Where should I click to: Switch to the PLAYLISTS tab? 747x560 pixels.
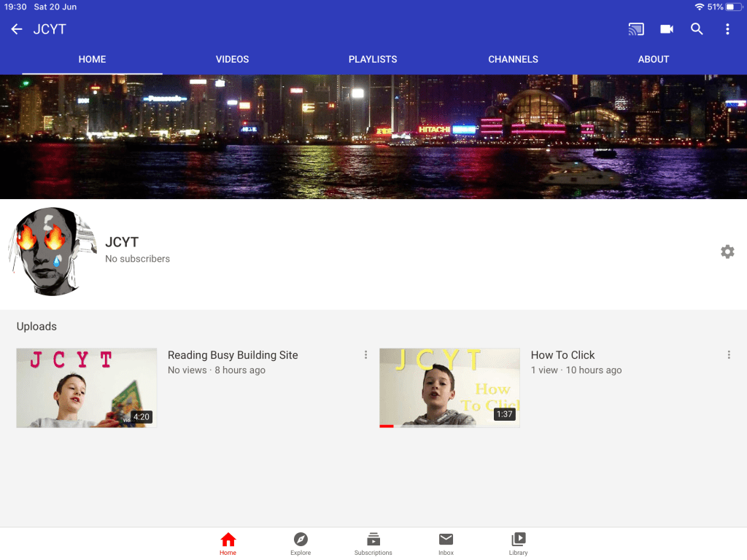point(373,59)
